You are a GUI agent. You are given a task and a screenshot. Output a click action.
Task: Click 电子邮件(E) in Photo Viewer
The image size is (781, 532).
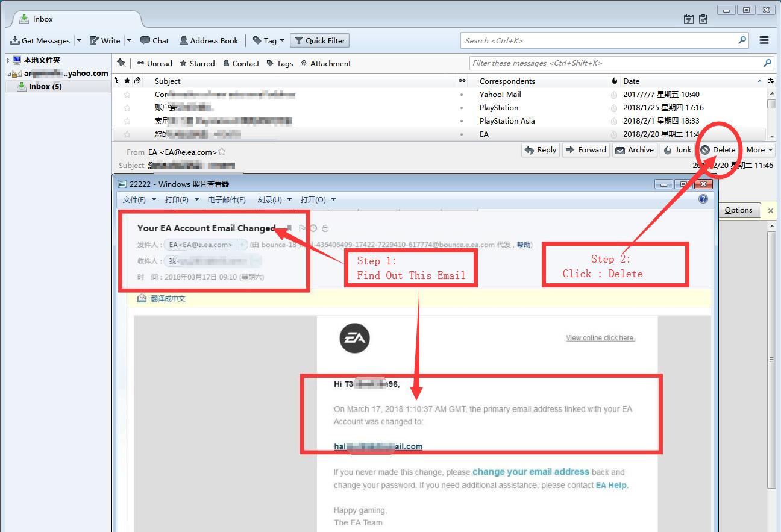pos(227,199)
